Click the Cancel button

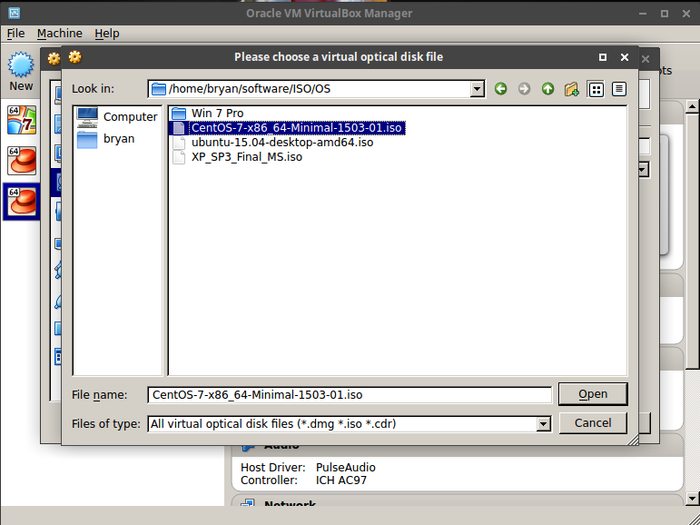(x=593, y=423)
